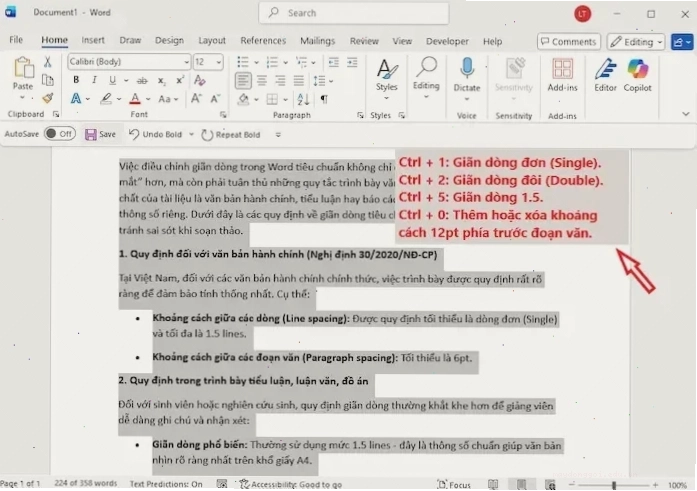
Task: Align text right
Action: (280, 80)
